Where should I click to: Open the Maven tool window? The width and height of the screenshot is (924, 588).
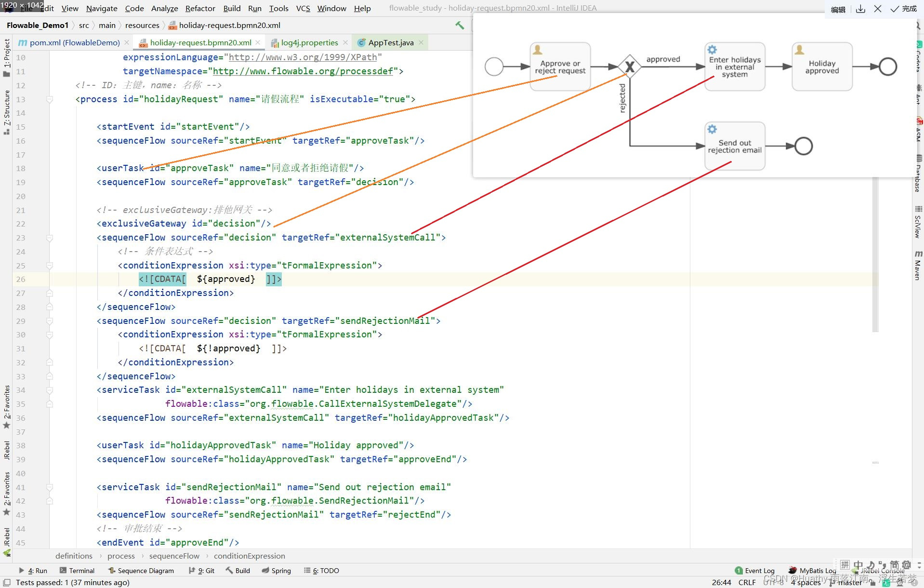tap(918, 265)
